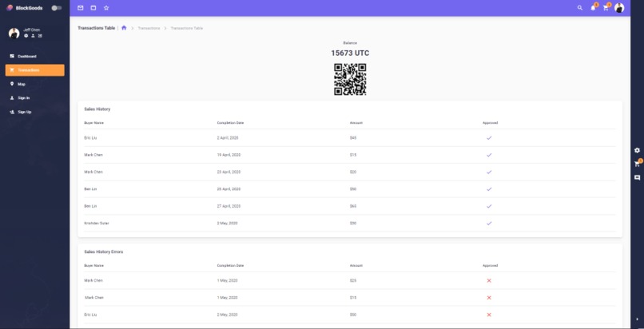Click Buyer Name header in Sales History
The width and height of the screenshot is (644, 329).
(x=94, y=123)
